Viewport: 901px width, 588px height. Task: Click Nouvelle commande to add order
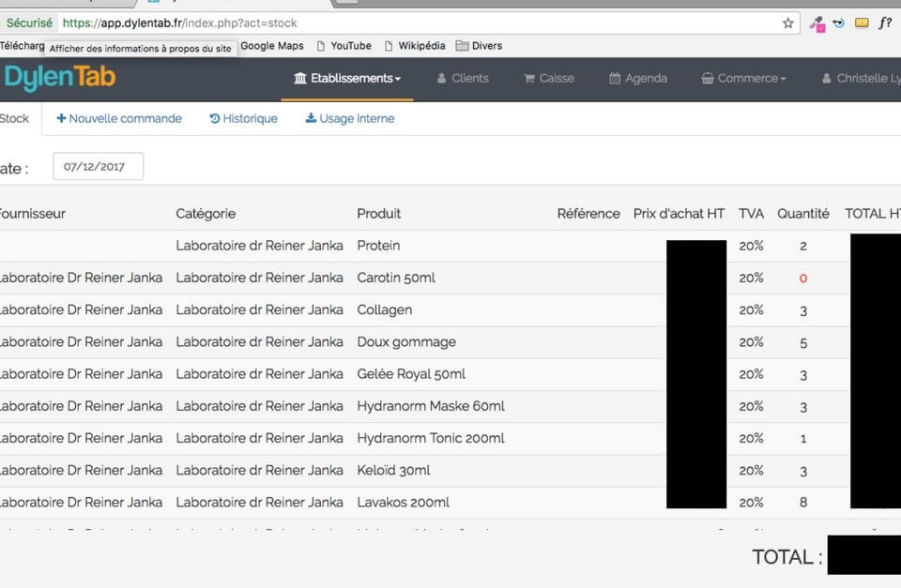coord(119,119)
